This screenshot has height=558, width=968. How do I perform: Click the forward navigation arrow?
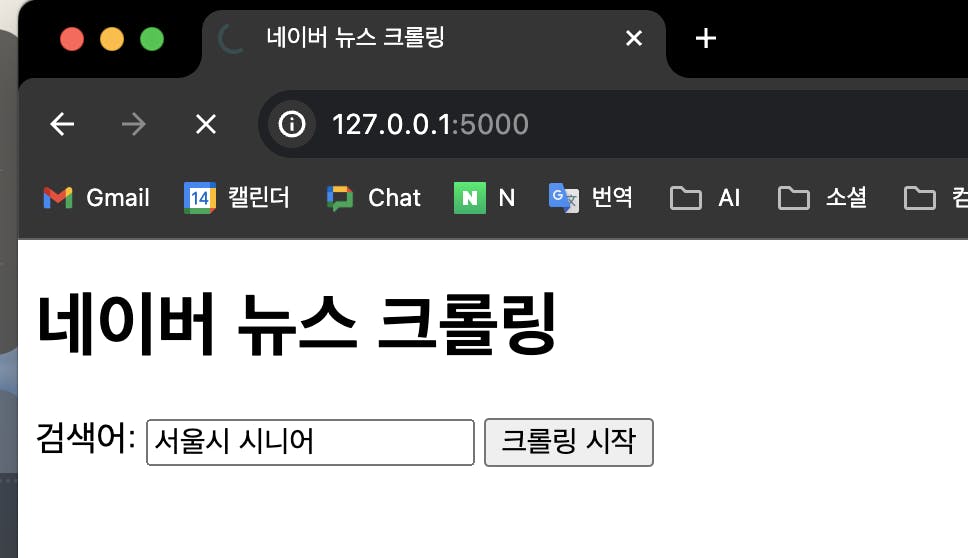point(133,124)
